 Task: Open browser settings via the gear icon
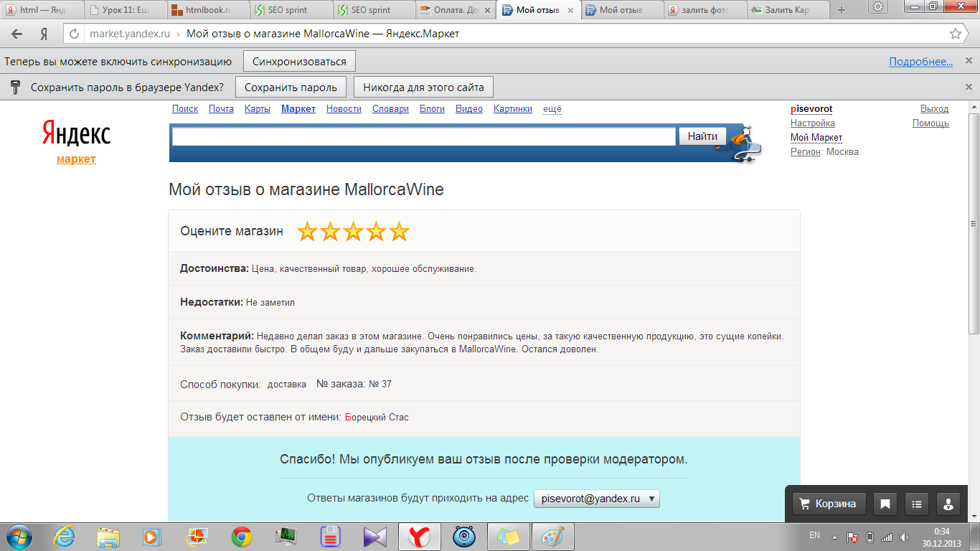point(878,6)
